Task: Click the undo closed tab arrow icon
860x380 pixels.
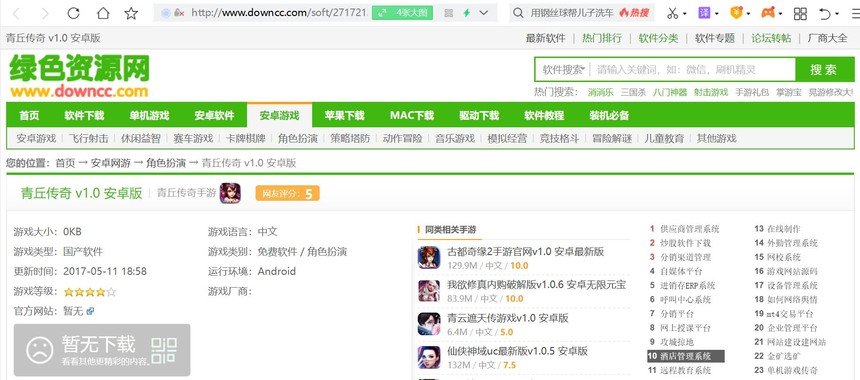Action: [x=824, y=13]
